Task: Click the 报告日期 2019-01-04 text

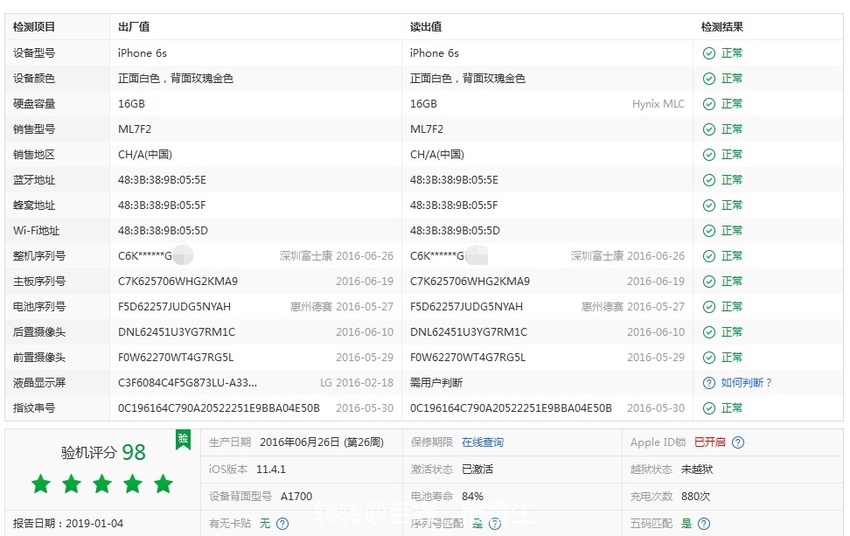Action: [68, 524]
